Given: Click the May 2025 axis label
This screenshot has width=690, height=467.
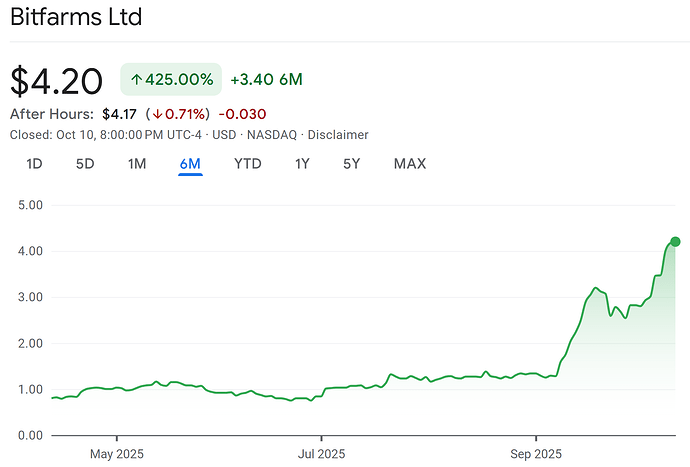Looking at the screenshot, I should click(117, 452).
